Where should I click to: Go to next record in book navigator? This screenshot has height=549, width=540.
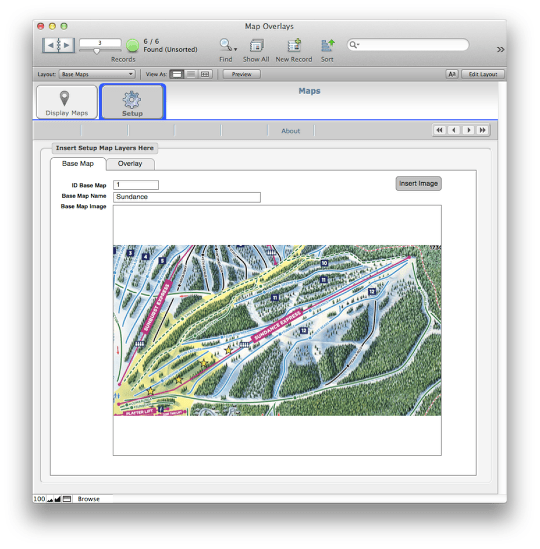click(67, 45)
